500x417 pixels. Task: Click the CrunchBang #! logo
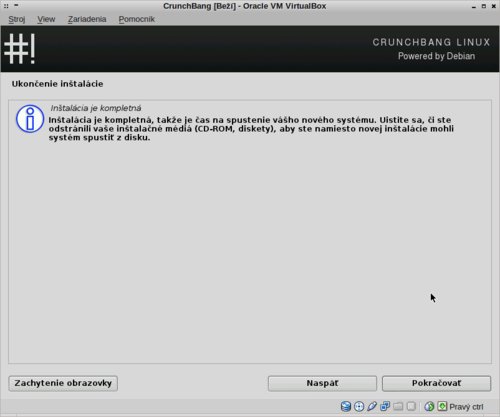coord(20,49)
